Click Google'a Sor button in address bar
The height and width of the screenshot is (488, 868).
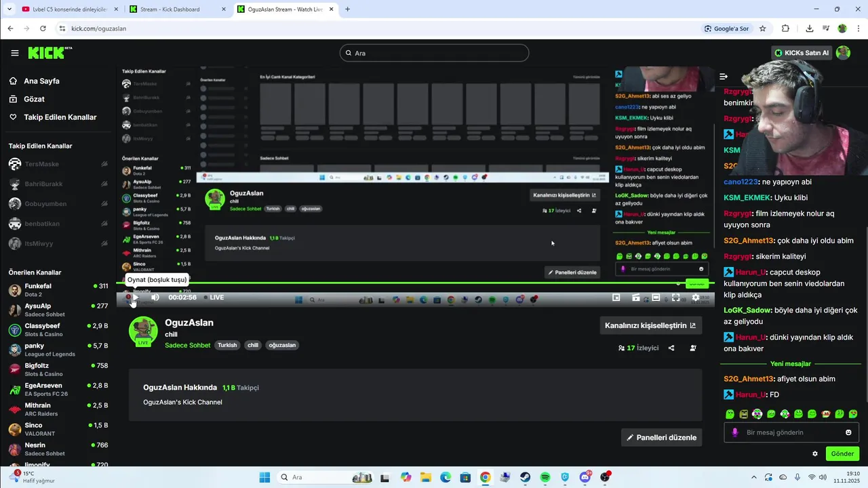(726, 28)
